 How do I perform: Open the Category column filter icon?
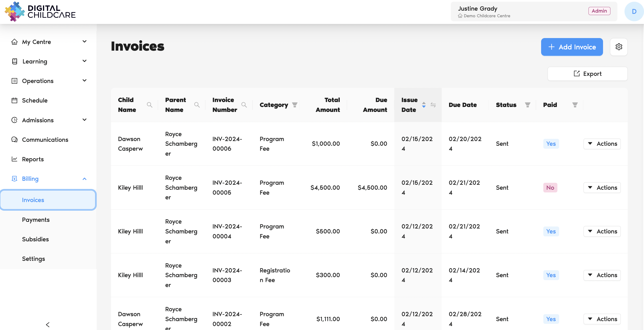(295, 105)
